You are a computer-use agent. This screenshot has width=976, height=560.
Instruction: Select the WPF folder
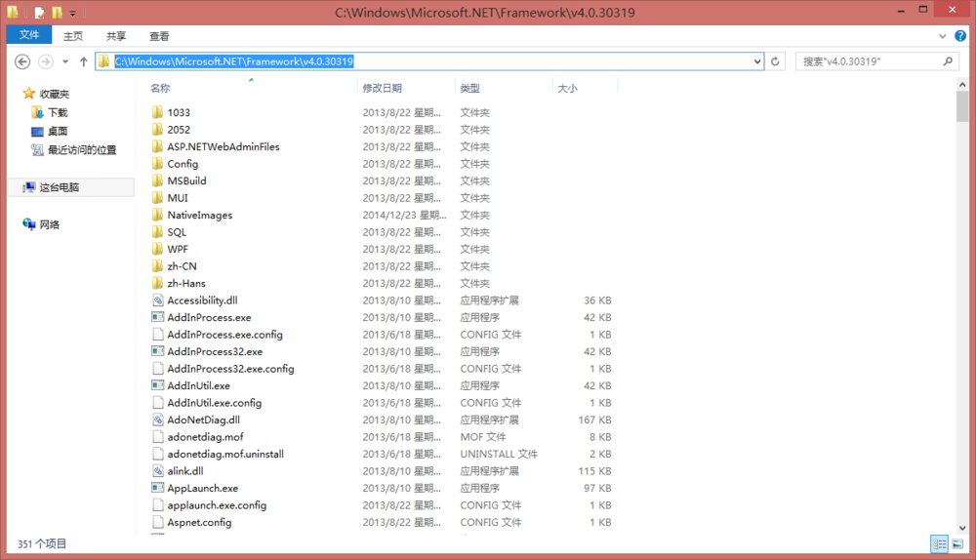(x=178, y=249)
